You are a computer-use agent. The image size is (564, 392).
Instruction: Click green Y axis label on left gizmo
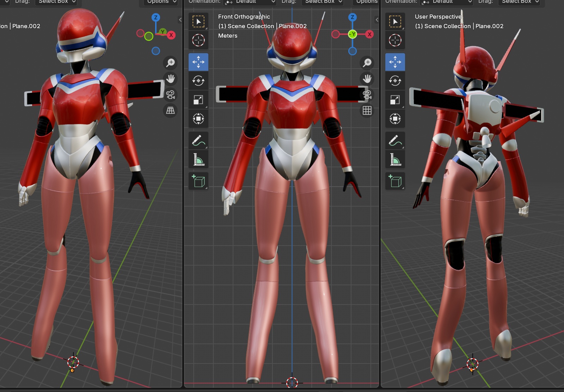[163, 32]
